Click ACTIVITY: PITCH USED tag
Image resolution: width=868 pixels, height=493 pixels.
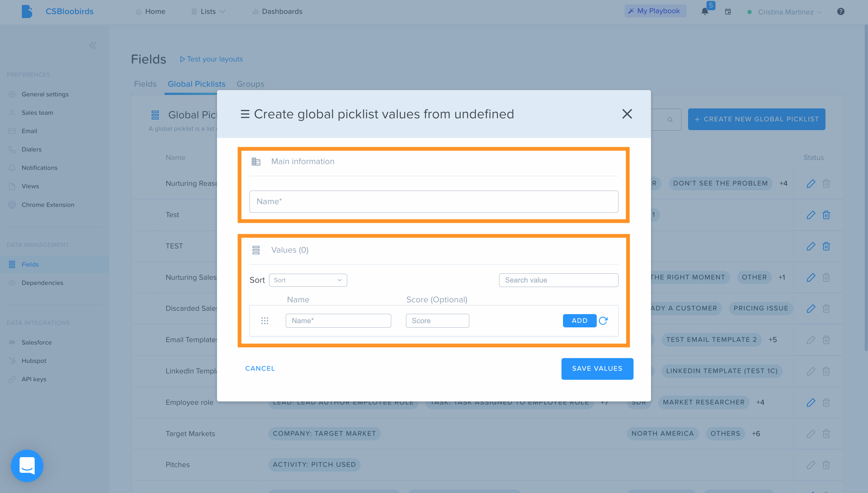314,465
